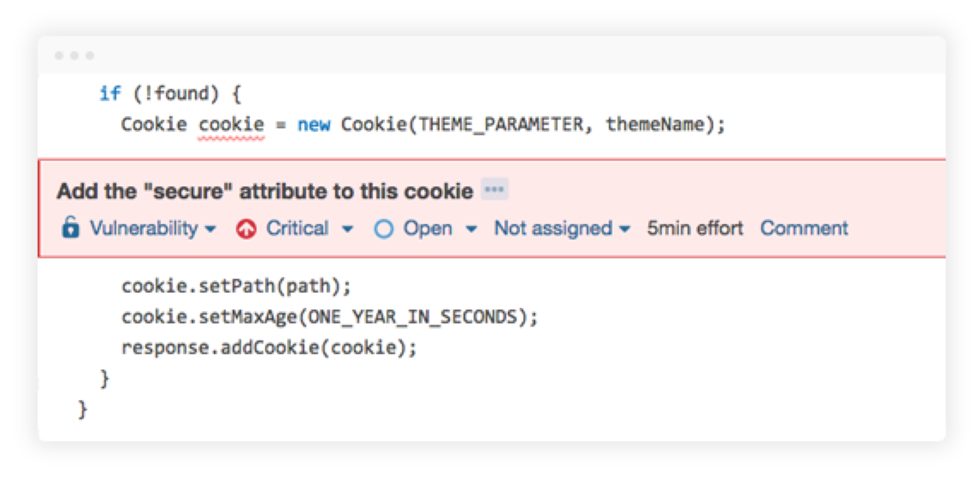Click the Vulnerability type label

click(144, 228)
